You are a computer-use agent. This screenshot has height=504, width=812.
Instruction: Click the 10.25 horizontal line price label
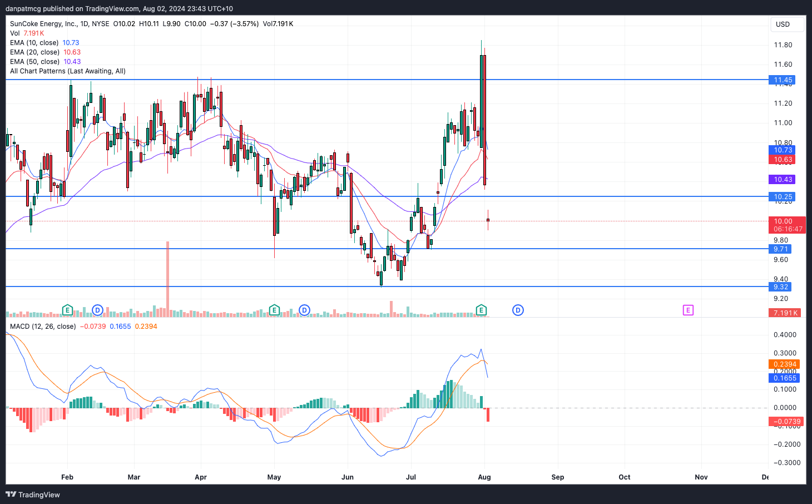click(x=783, y=196)
